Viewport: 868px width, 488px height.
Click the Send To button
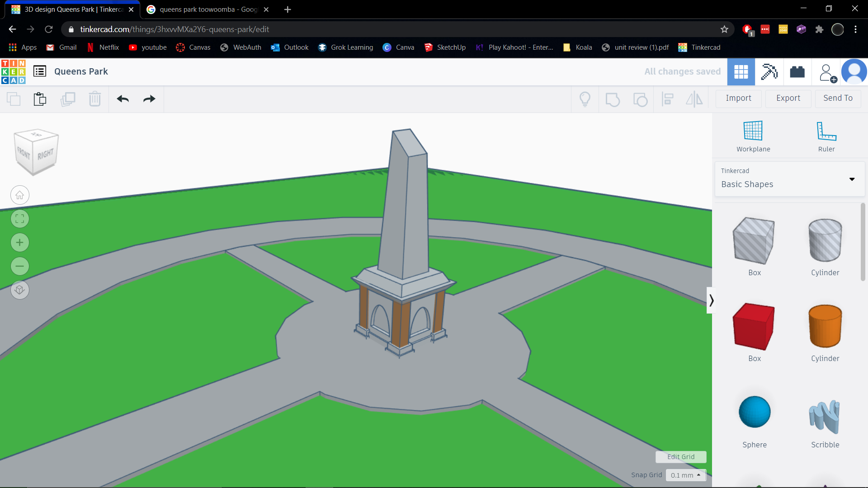tap(838, 99)
